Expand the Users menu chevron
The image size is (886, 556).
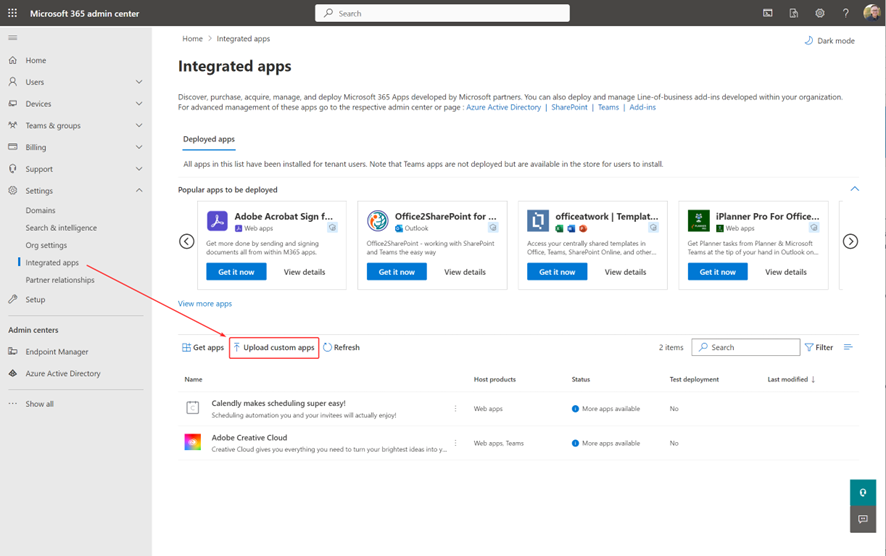139,82
